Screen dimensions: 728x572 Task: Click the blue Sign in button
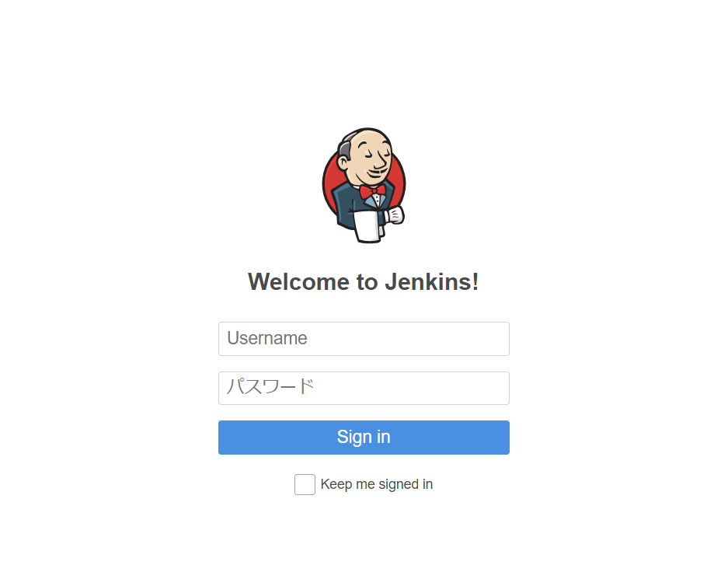pos(364,438)
